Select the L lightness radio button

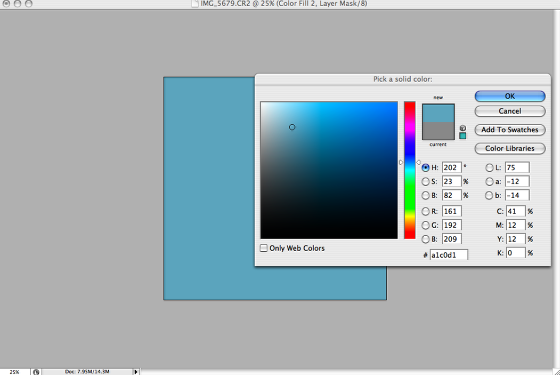[489, 168]
